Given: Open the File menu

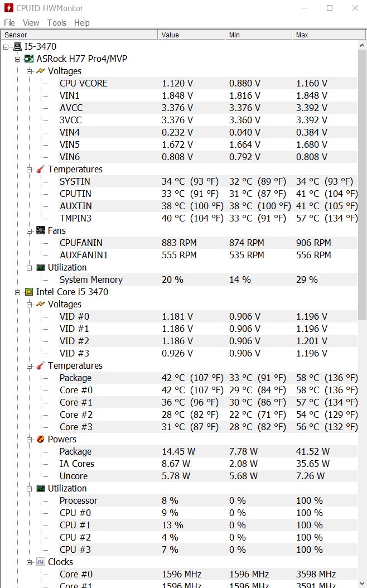Looking at the screenshot, I should point(9,23).
